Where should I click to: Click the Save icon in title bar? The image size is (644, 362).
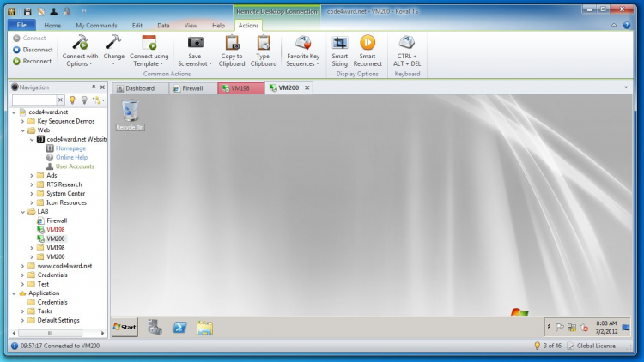(x=27, y=11)
